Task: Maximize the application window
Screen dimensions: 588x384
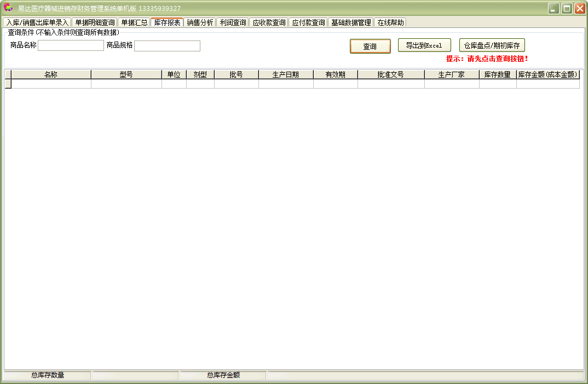Action: (x=567, y=9)
